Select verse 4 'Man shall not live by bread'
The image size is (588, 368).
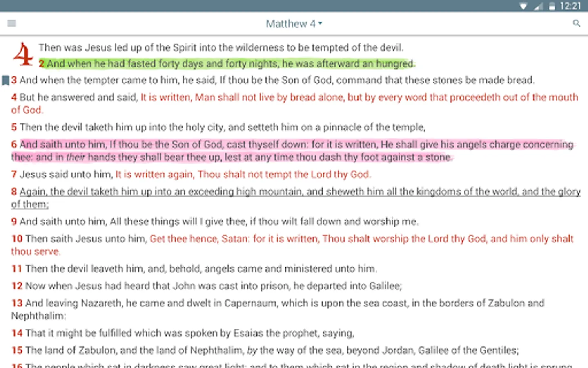tap(295, 103)
